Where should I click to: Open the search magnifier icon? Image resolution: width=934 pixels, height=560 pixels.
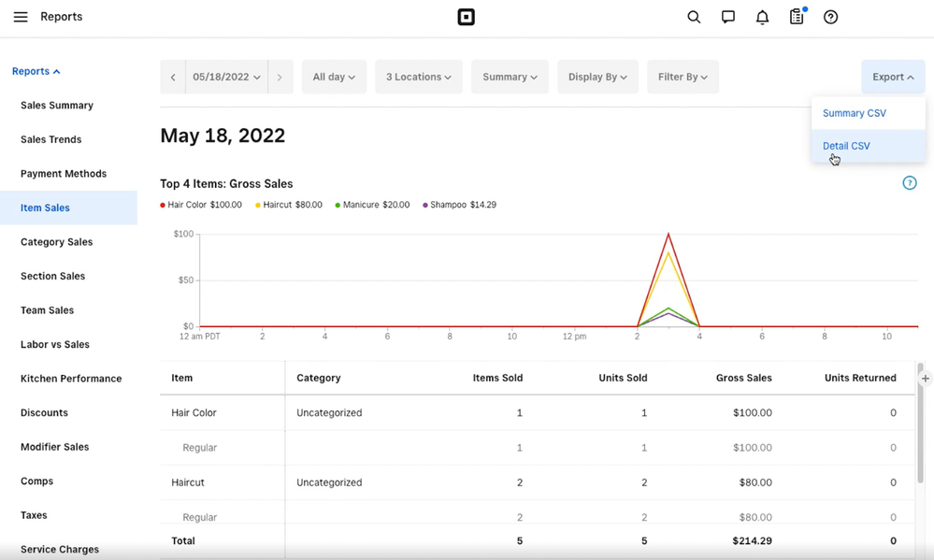pos(694,17)
